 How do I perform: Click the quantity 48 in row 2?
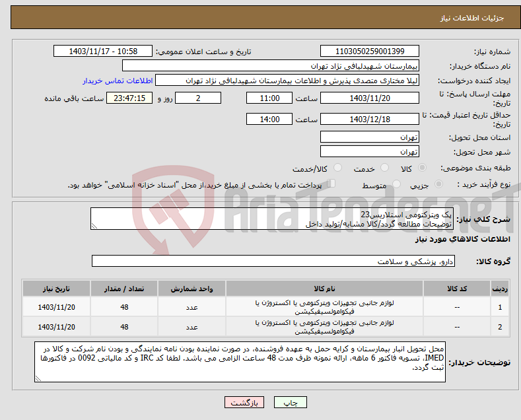[x=124, y=327]
